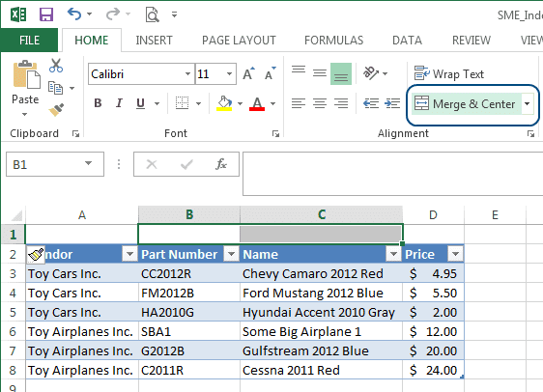The image size is (543, 392).
Task: Toggle Middle Align for cells
Action: coord(319,73)
